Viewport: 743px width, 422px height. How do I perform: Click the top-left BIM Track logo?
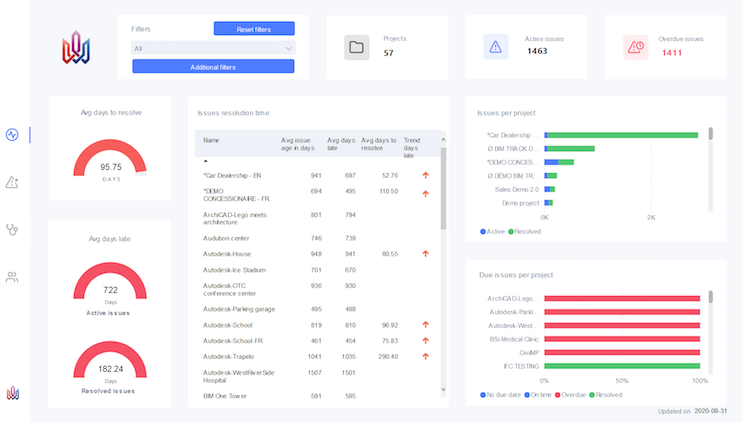(x=76, y=46)
